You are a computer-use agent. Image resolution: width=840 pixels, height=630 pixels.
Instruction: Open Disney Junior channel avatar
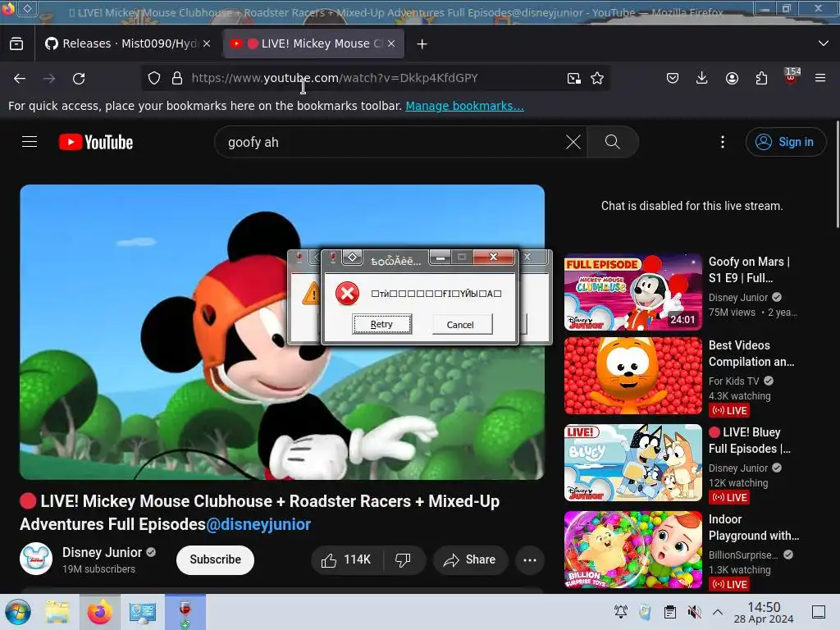[36, 559]
